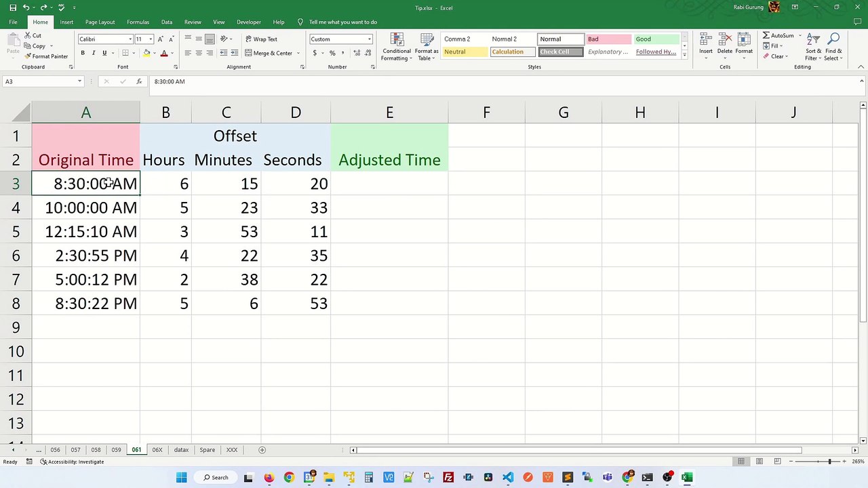Decrease font size with the smaller A icon
868x488 pixels.
click(x=171, y=39)
